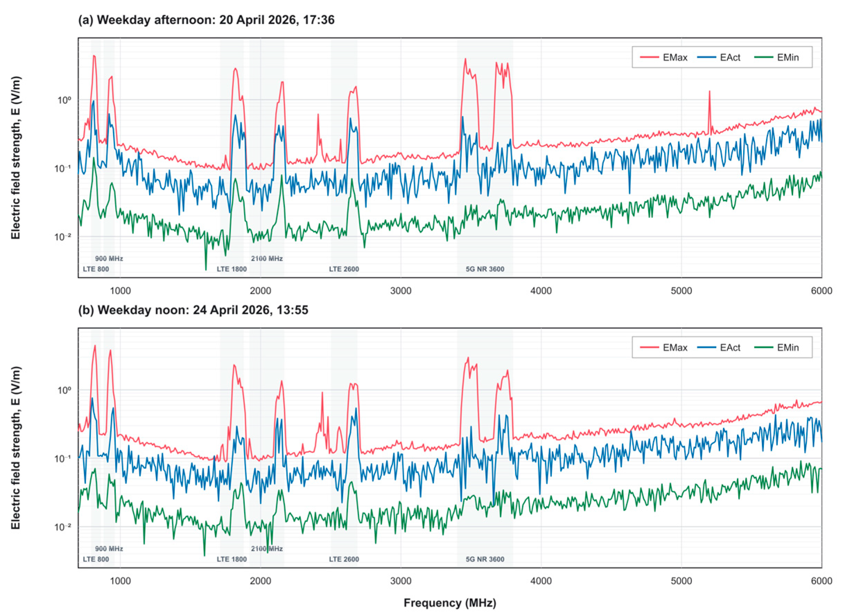
Task: Click EAct legend entry in bottom chart
Action: pyautogui.click(x=719, y=348)
